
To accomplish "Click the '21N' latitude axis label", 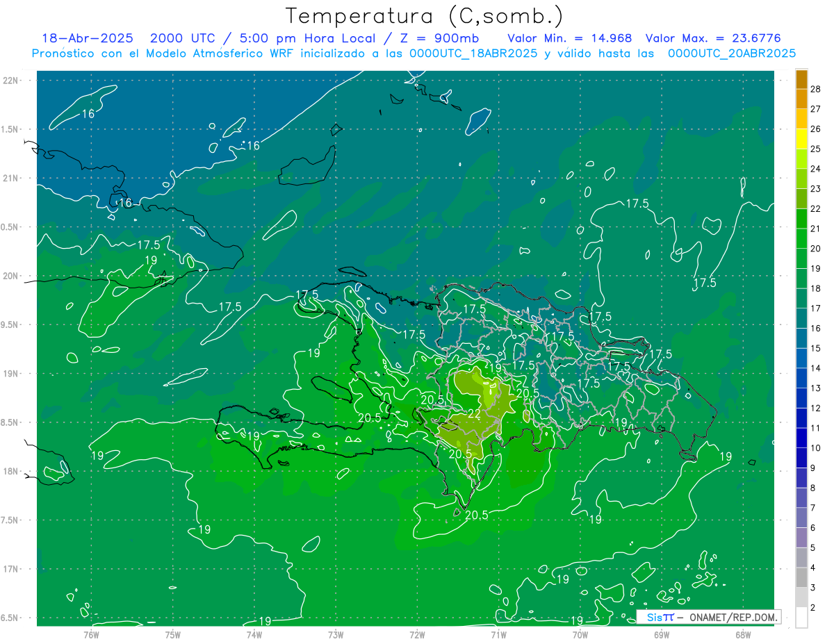I will tap(10, 178).
